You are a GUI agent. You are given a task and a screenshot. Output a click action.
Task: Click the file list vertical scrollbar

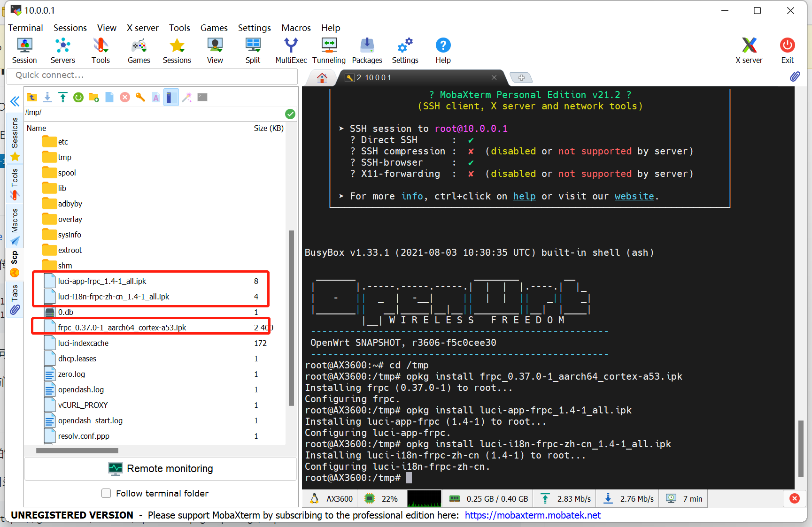point(291,318)
